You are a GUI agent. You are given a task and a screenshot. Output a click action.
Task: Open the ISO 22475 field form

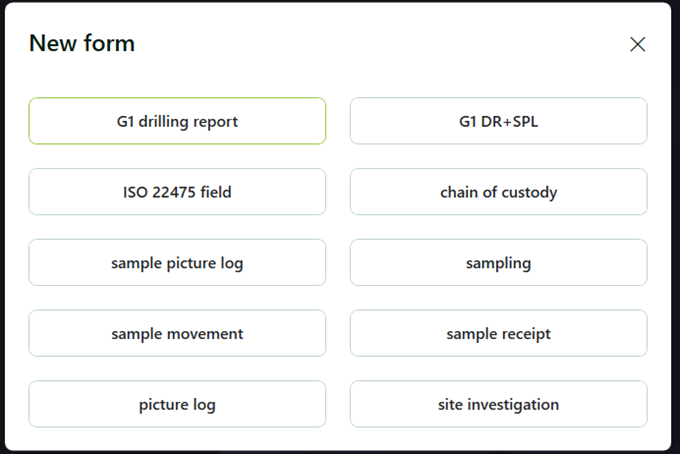point(177,192)
